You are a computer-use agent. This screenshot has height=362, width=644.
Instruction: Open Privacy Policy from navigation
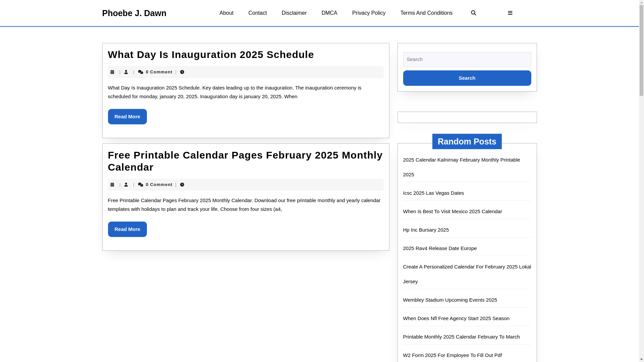tap(369, 13)
